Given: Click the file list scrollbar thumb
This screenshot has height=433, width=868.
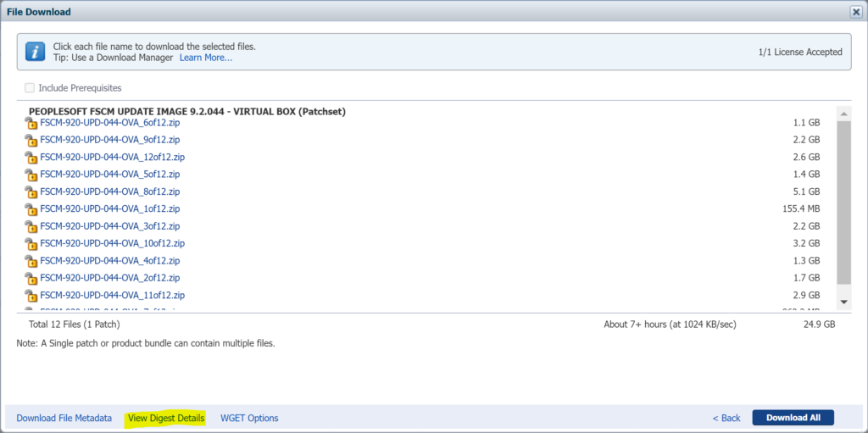Looking at the screenshot, I should click(x=843, y=203).
